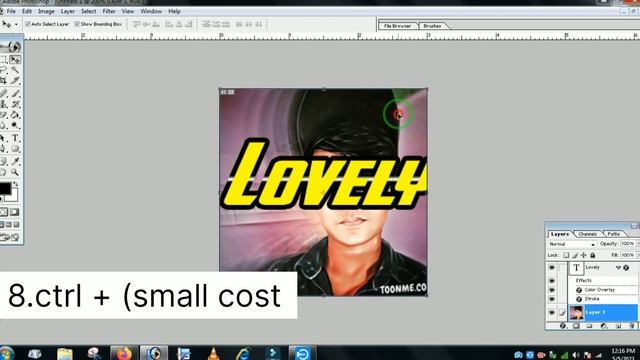The image size is (640, 360).
Task: Add layer mask in Layers panel
Action: (576, 326)
